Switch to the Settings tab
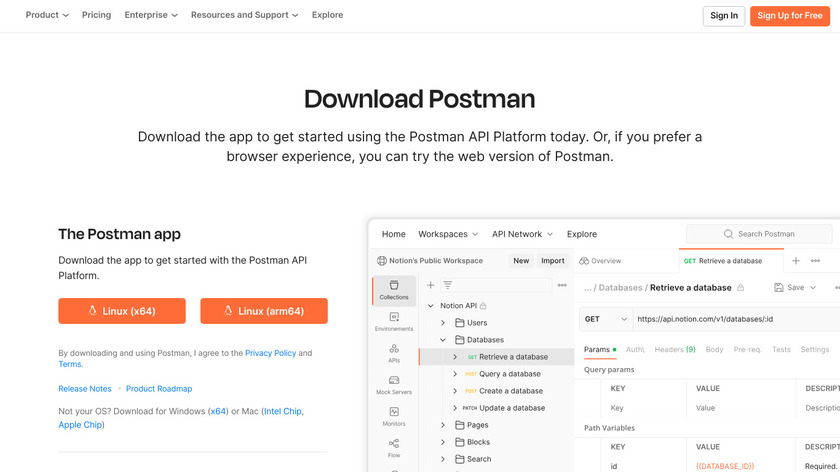 814,349
